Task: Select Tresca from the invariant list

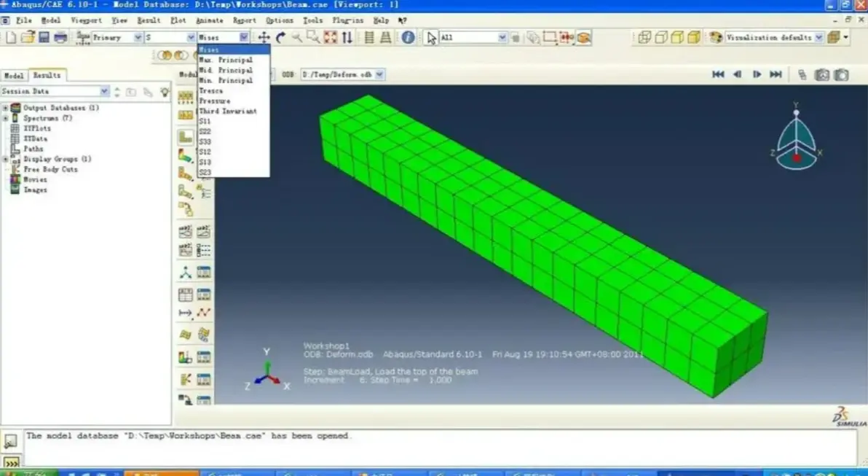Action: [234, 91]
